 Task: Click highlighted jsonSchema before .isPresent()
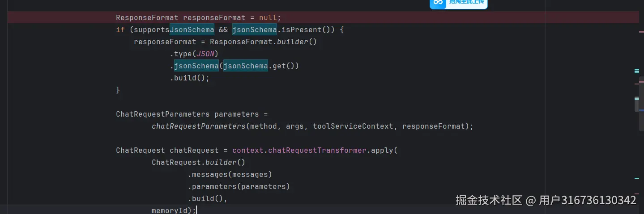tap(254, 30)
